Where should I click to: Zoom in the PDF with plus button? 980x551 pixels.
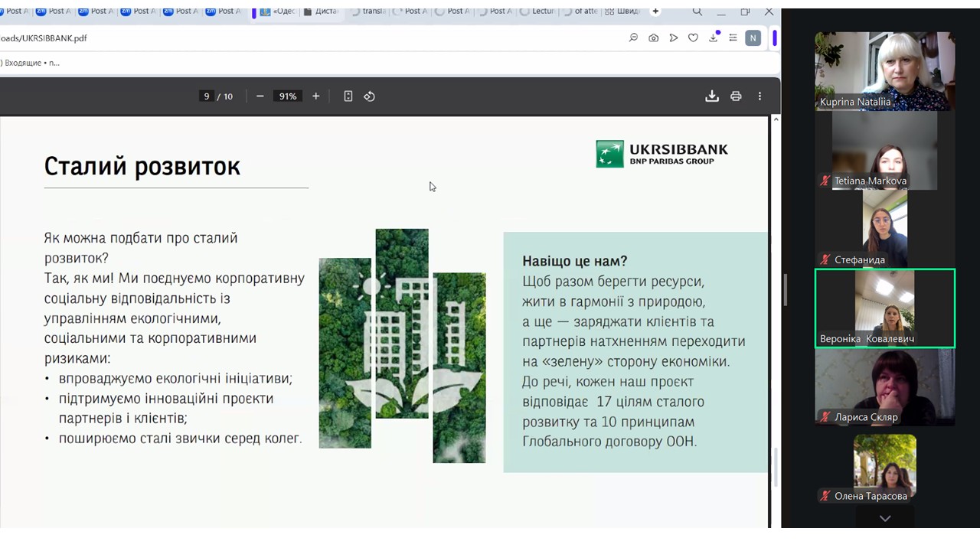pos(315,96)
